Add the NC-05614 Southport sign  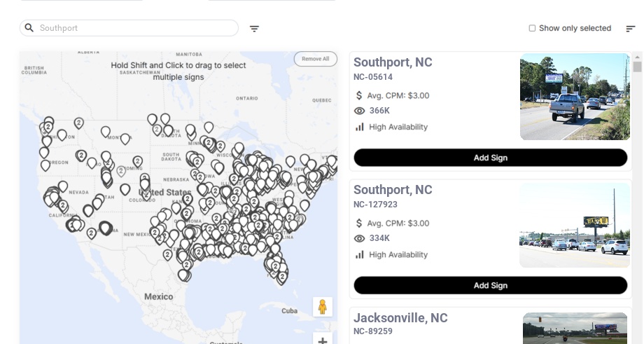[490, 158]
